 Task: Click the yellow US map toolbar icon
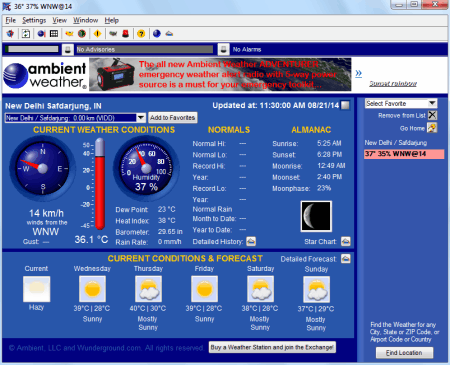[x=69, y=33]
